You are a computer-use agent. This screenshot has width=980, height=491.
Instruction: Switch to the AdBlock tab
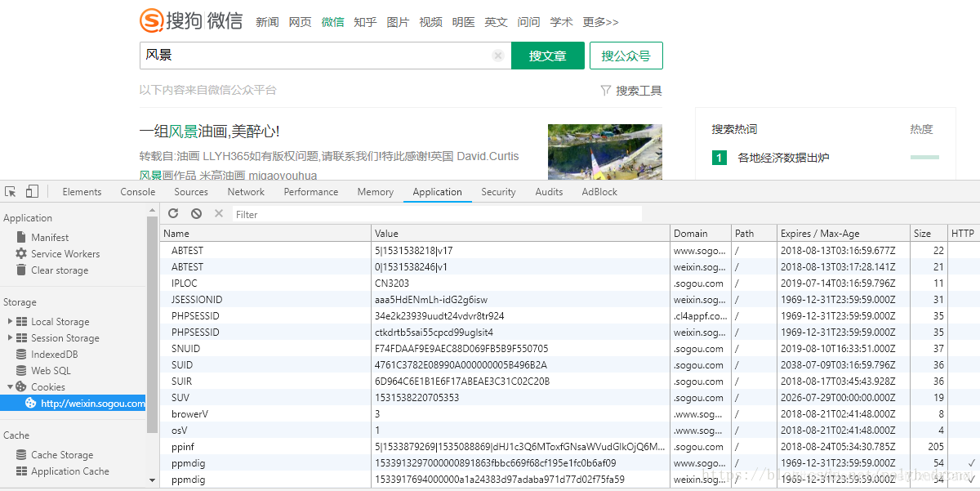[x=599, y=192]
